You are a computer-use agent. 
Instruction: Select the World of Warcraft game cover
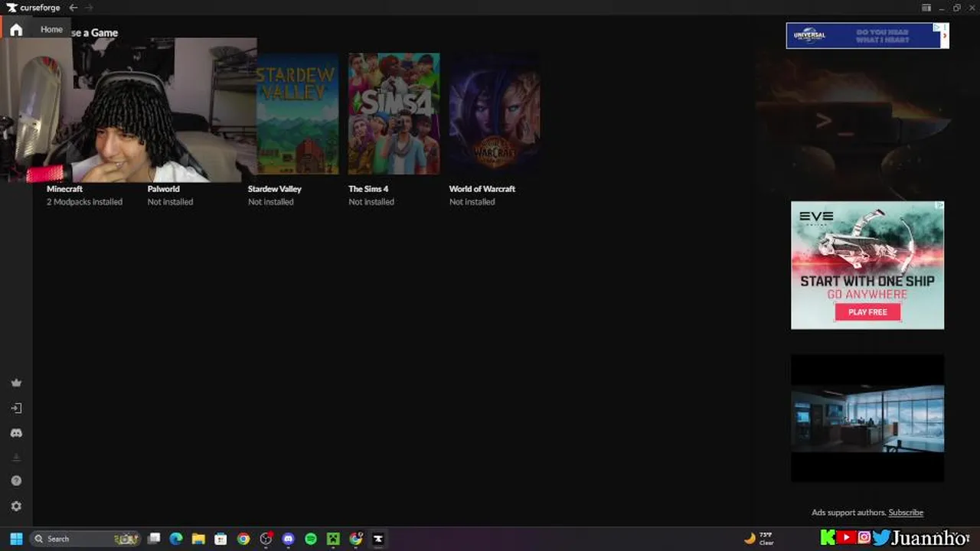495,114
